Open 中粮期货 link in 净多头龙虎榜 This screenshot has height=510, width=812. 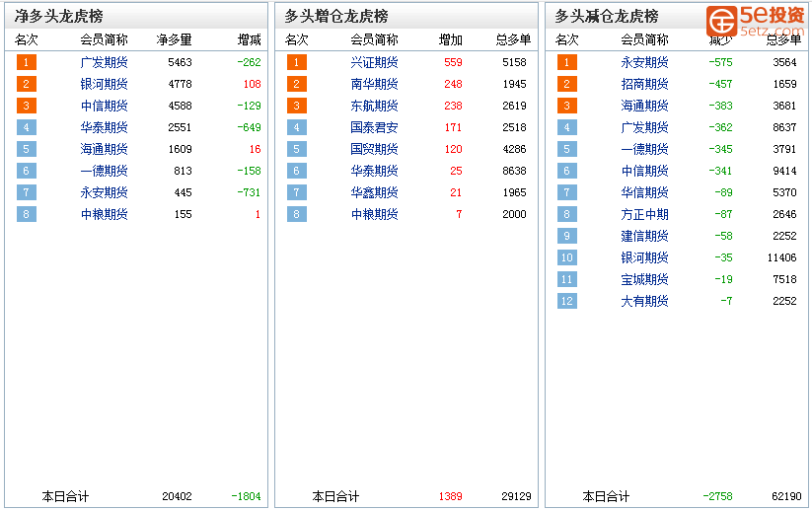click(x=104, y=215)
